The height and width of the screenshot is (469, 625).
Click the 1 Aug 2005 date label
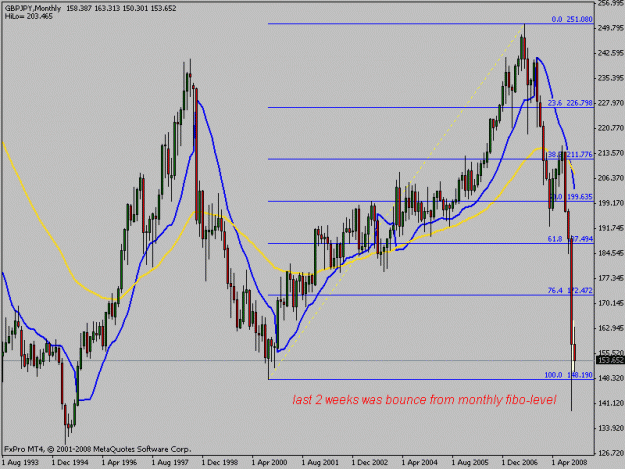[x=470, y=463]
